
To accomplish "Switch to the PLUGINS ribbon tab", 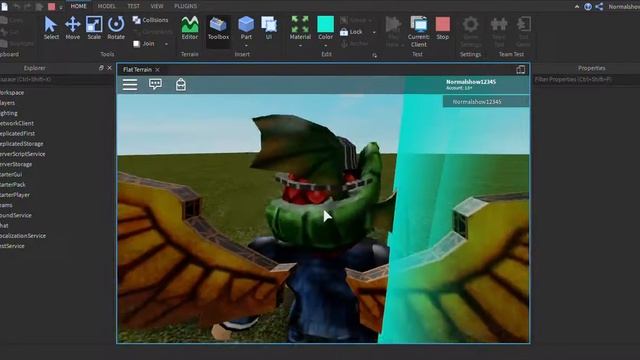I will (185, 6).
